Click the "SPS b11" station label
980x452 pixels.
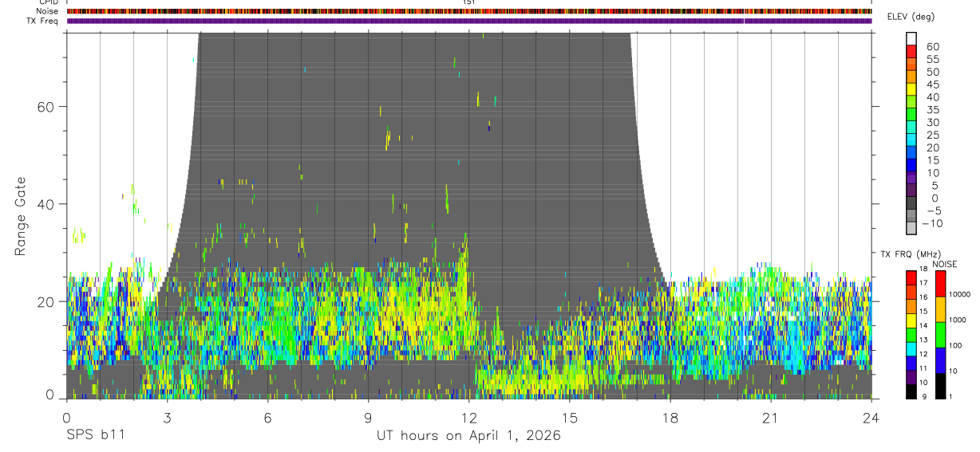[x=95, y=436]
